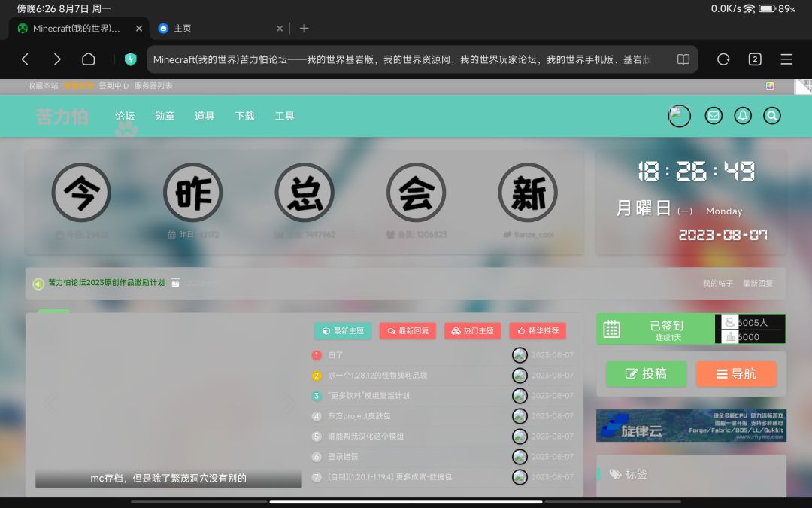Open the browser home page icon
Screen dimensions: 812x508
click(89, 59)
